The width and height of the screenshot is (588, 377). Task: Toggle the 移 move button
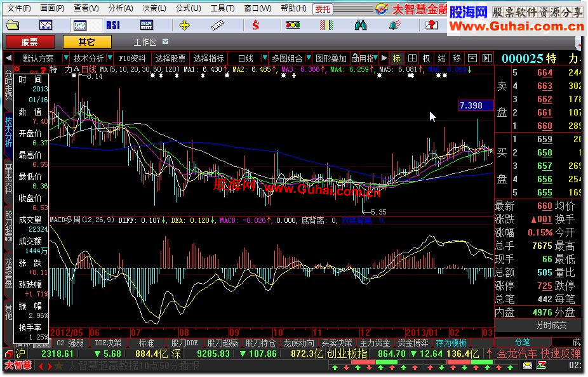457,58
